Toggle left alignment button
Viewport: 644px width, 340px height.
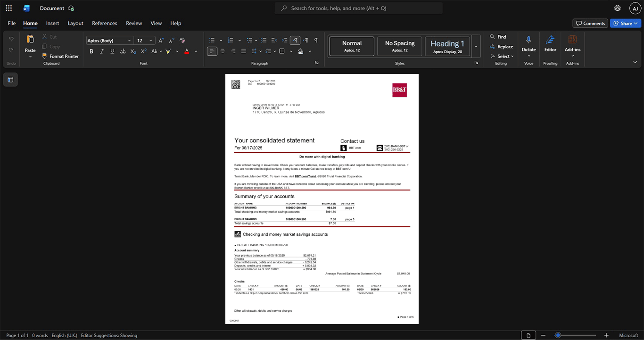pyautogui.click(x=212, y=51)
